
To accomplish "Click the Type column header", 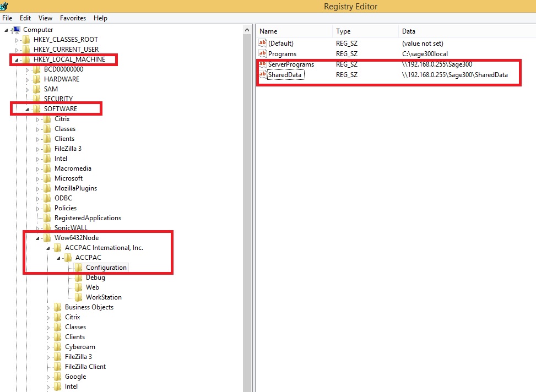I will pos(365,31).
